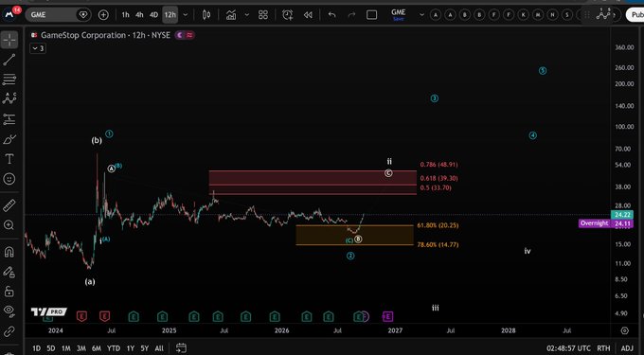Set date range to 5Y
Viewport: 644px width, 355px height.
click(145, 348)
